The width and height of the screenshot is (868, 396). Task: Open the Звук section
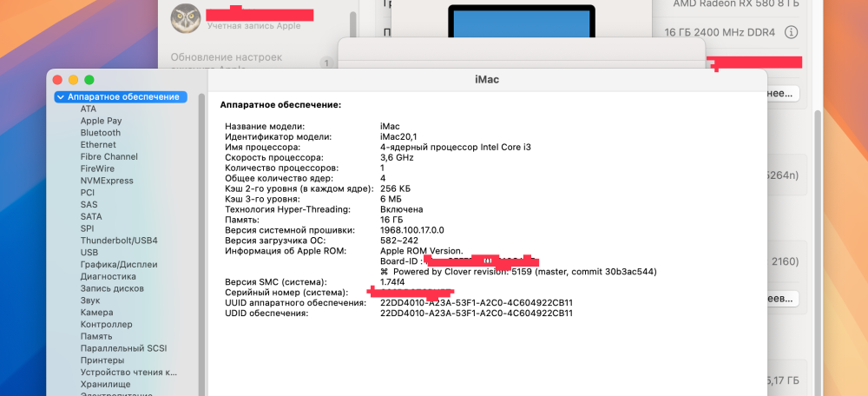point(90,300)
